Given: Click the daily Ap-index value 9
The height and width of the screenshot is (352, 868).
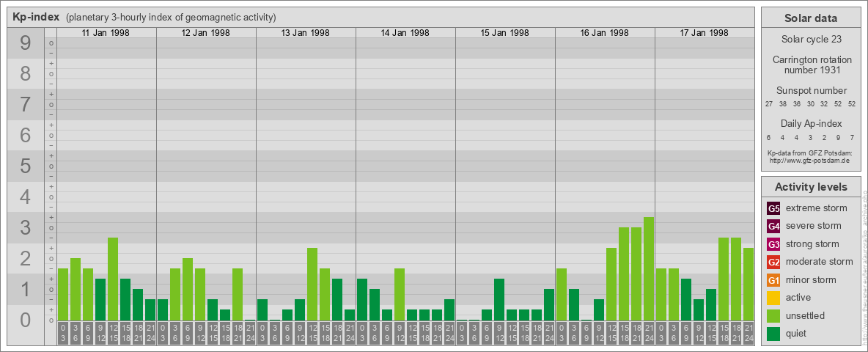Looking at the screenshot, I should (837, 137).
